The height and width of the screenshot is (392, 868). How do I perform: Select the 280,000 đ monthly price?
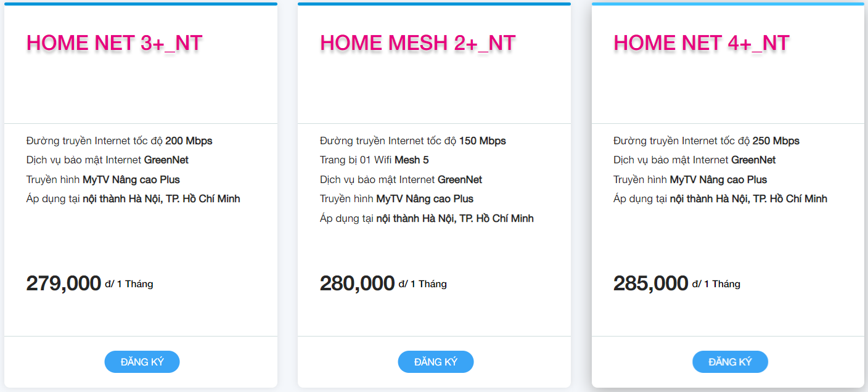pos(357,284)
